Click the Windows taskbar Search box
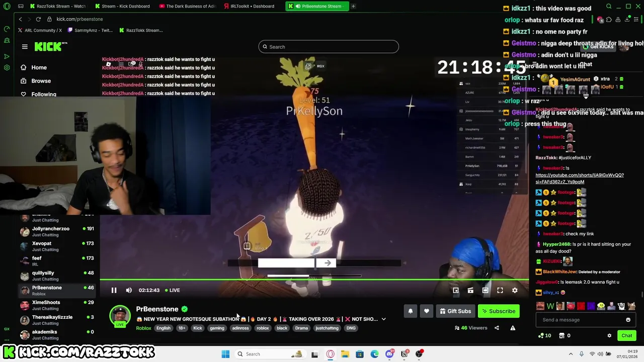 [x=270, y=354]
